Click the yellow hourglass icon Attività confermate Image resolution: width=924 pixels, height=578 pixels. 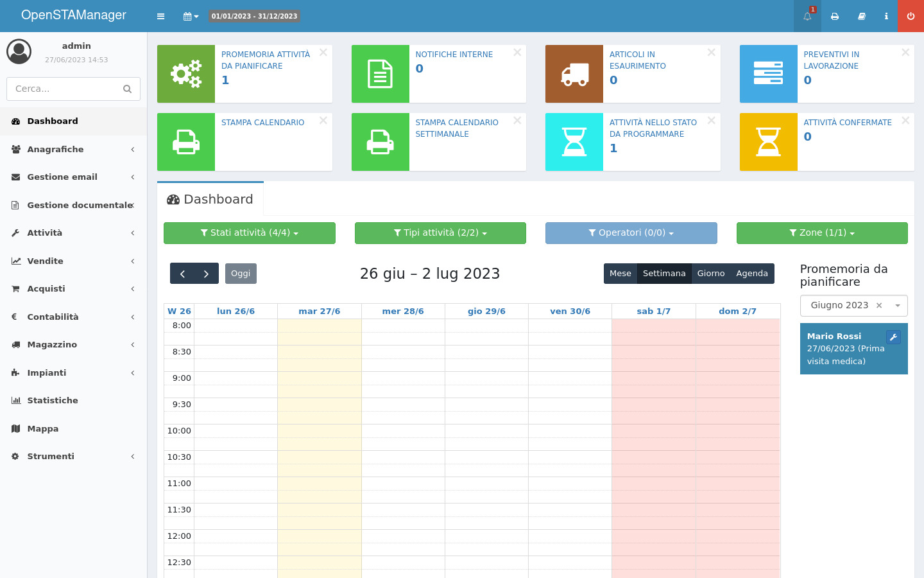click(769, 142)
